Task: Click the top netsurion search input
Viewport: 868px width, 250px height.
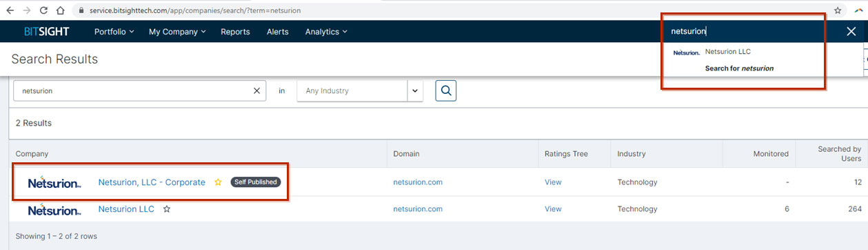Action: 751,31
